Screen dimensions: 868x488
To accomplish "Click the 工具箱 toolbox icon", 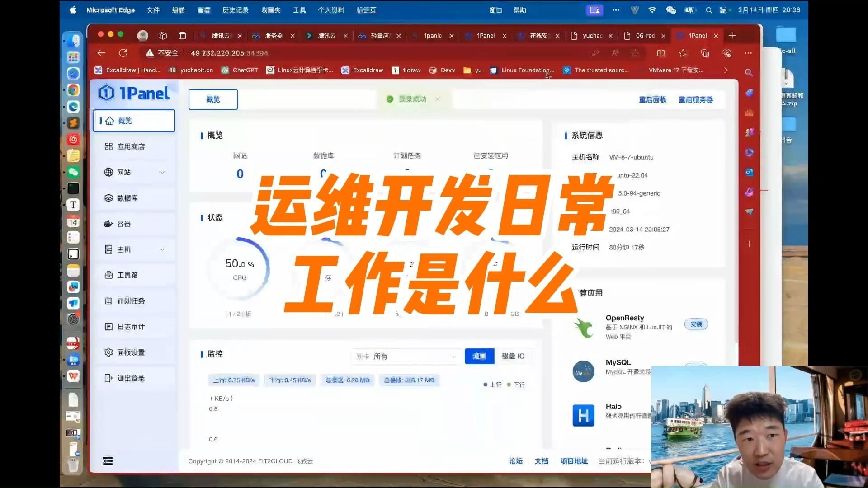I will (x=108, y=275).
